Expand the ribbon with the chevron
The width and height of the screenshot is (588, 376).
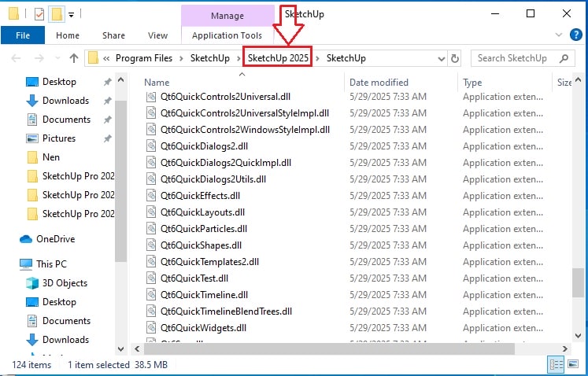[559, 35]
